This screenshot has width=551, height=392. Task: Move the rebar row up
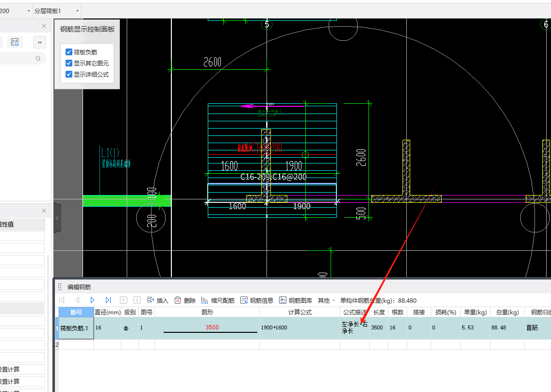point(123,300)
